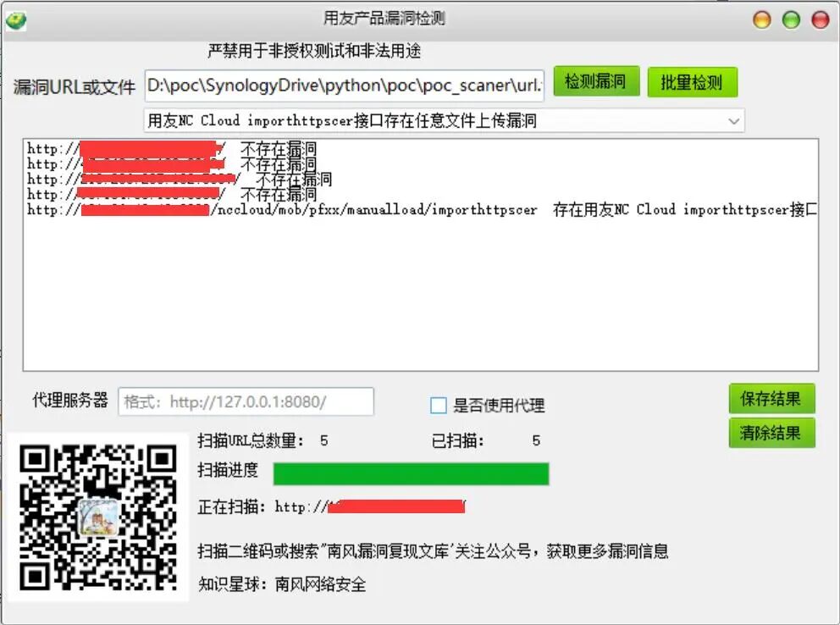Click the 扫描进度 label
The image size is (840, 625).
[x=228, y=470]
